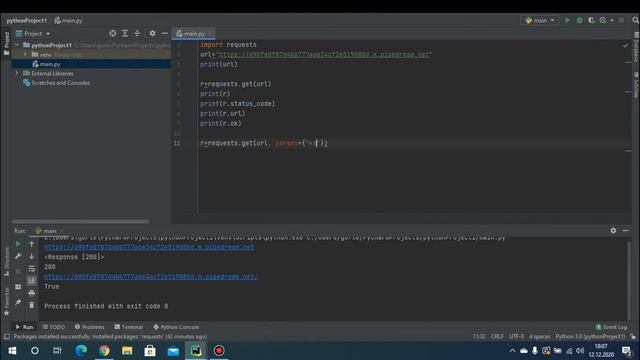Open Project panel settings gear
The image size is (640, 360).
click(x=152, y=33)
